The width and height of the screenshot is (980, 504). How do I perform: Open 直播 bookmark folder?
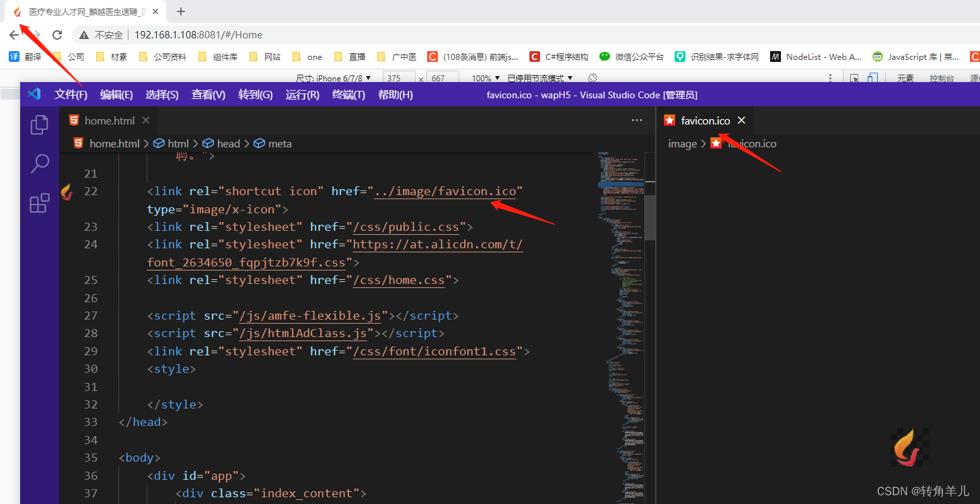(350, 57)
